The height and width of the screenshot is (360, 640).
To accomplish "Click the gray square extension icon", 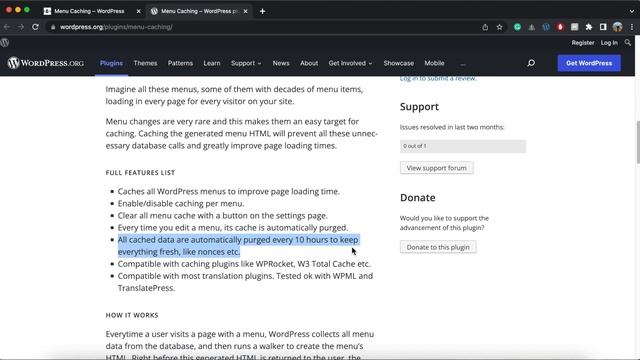I will click(x=574, y=27).
